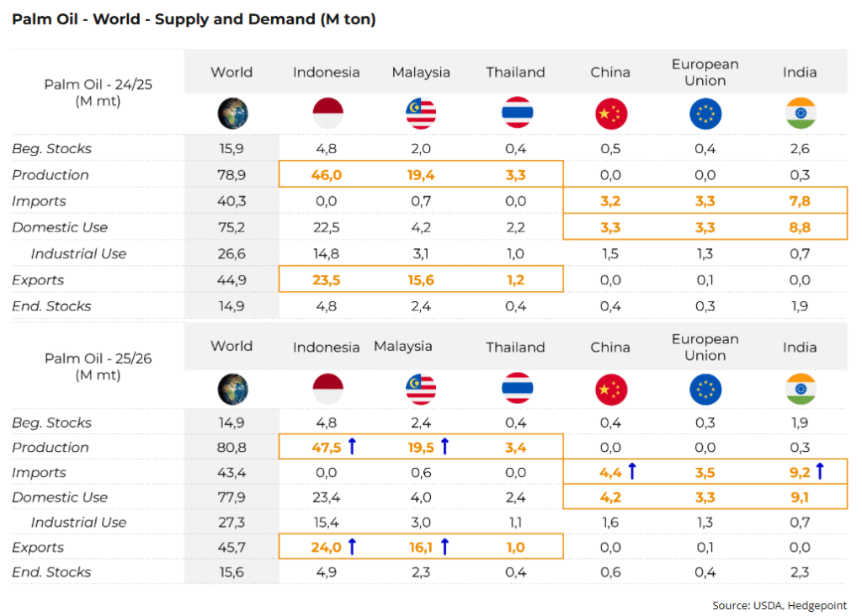
Task: Click the Indonesia production value 46,0
Action: click(x=326, y=175)
